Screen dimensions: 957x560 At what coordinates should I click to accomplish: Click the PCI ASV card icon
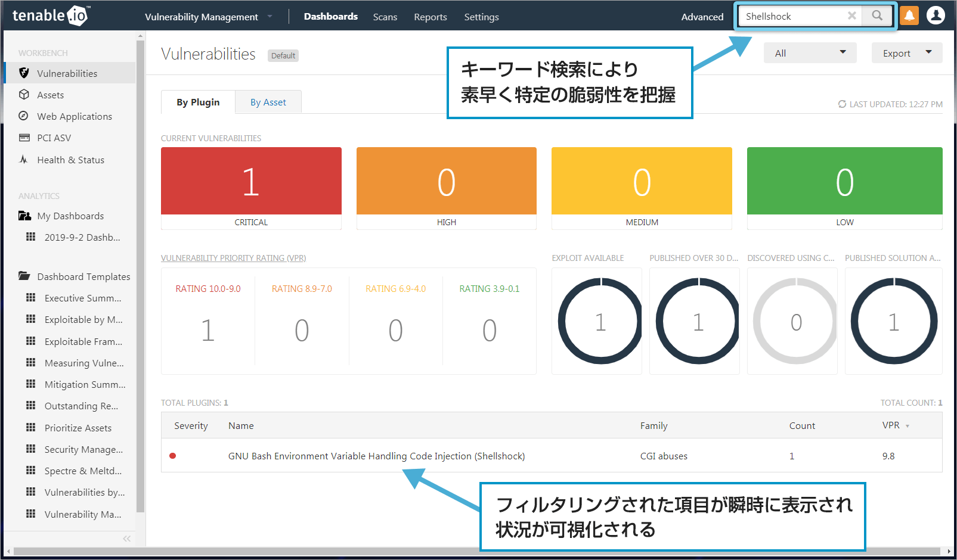point(24,138)
